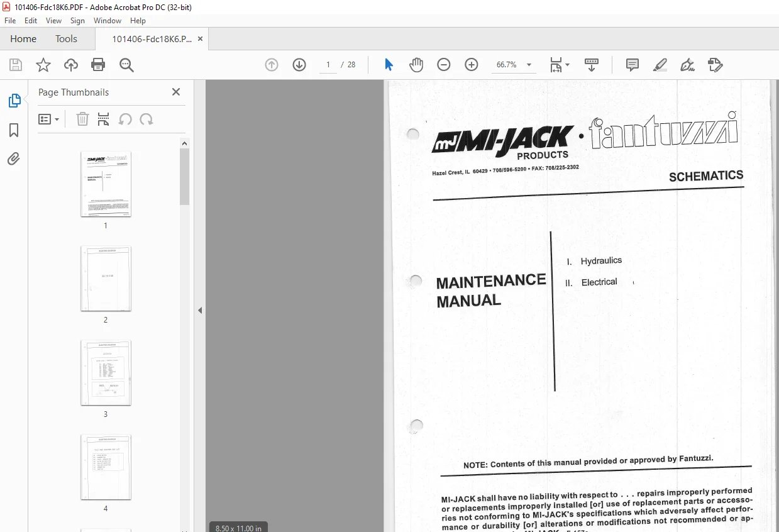Click the MAINTENANCE MANUAL title text
The width and height of the screenshot is (779, 532).
491,291
